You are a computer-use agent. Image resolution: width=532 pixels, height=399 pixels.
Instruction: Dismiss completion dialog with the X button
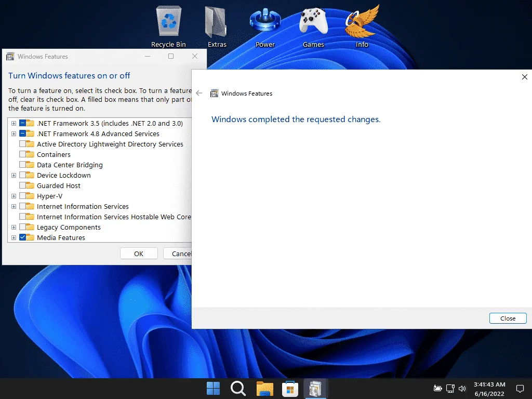(525, 77)
